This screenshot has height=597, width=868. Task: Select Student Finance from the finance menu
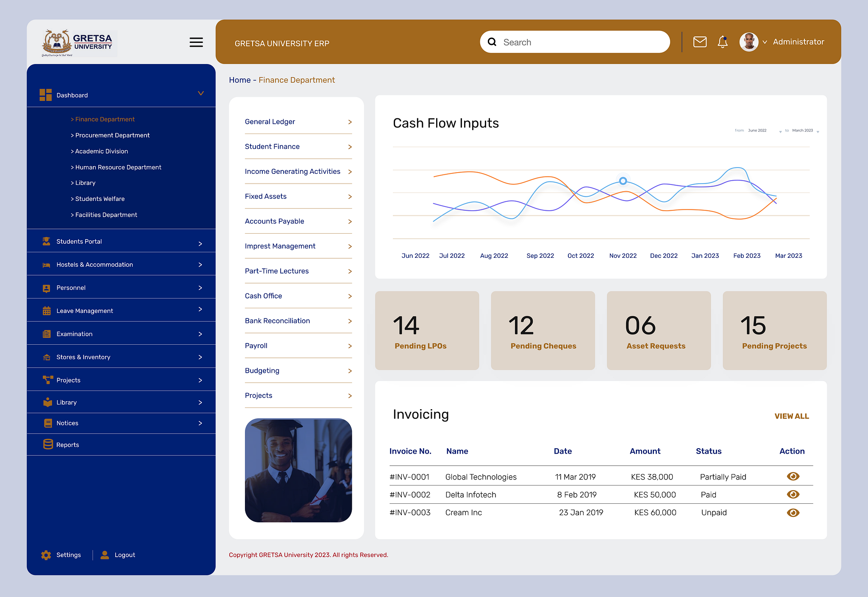(x=273, y=146)
